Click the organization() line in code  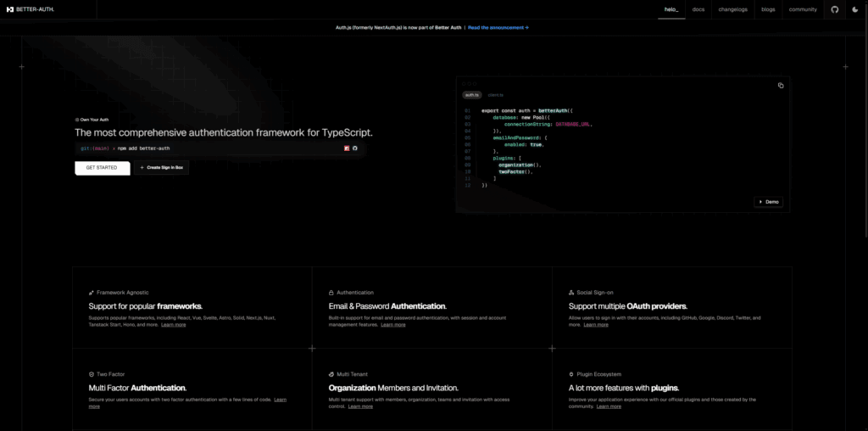pos(520,165)
